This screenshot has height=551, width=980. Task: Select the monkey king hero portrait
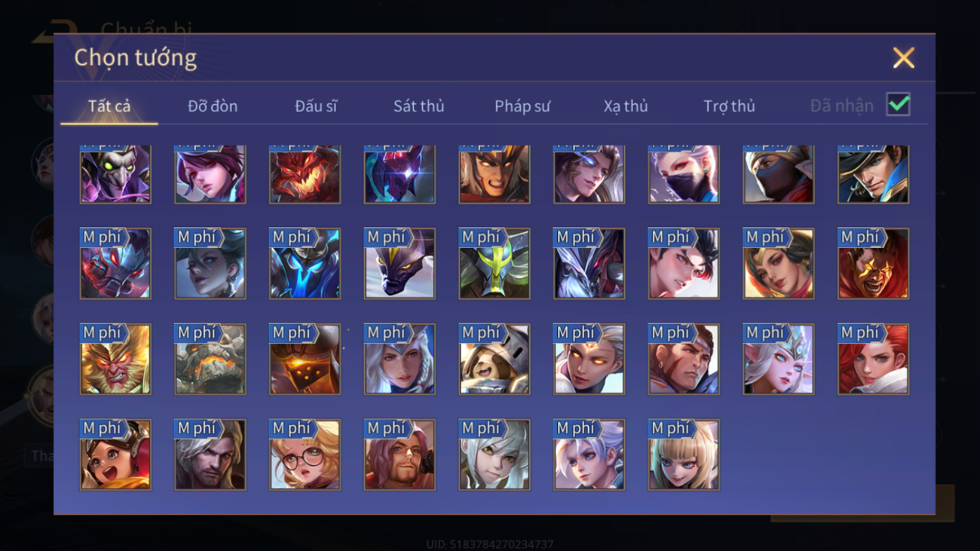(x=115, y=359)
